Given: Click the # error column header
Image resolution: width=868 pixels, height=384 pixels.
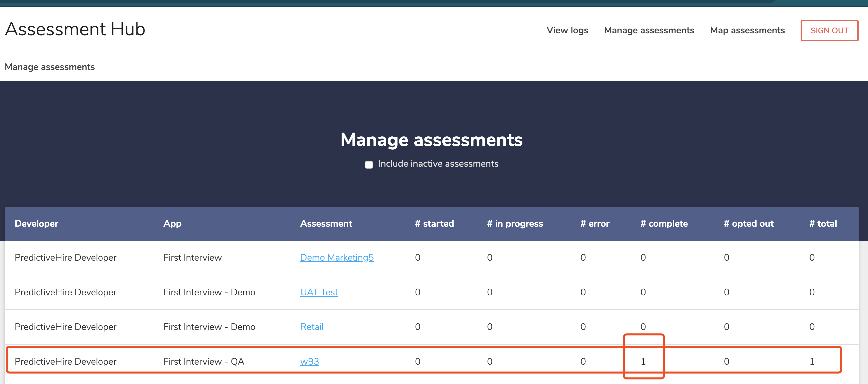Looking at the screenshot, I should point(595,223).
